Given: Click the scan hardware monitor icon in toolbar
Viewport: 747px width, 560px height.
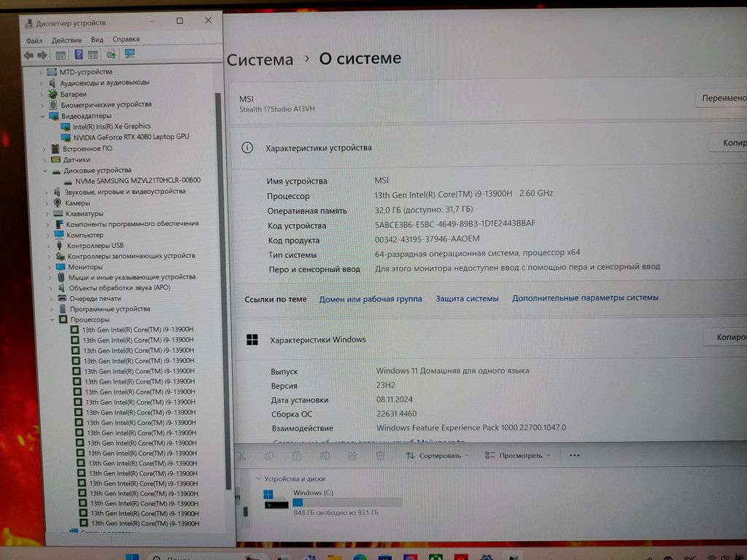Looking at the screenshot, I should (130, 54).
